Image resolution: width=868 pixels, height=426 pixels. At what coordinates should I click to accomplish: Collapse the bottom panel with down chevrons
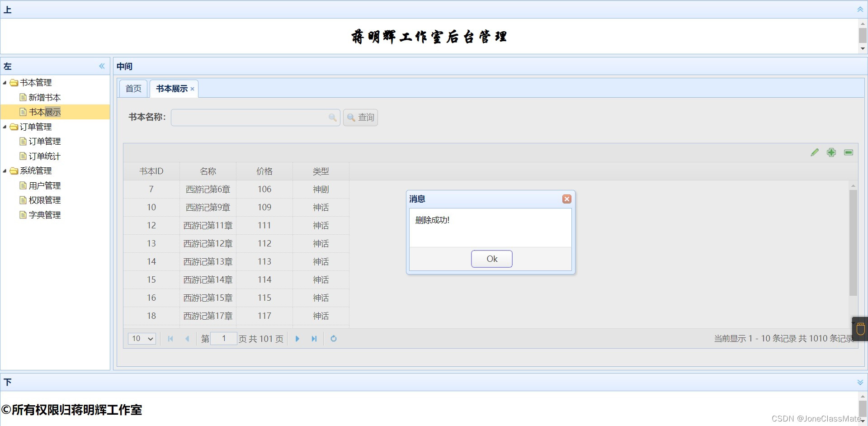(x=860, y=382)
